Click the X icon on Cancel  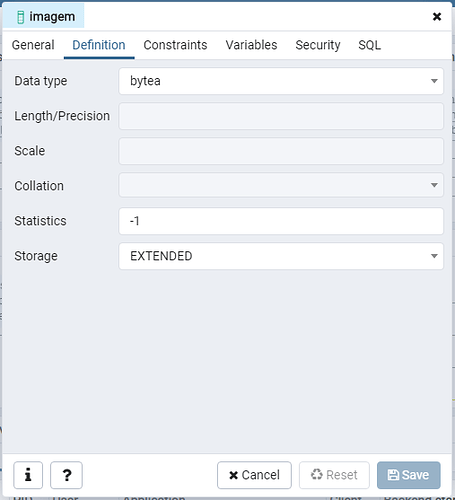tap(234, 475)
